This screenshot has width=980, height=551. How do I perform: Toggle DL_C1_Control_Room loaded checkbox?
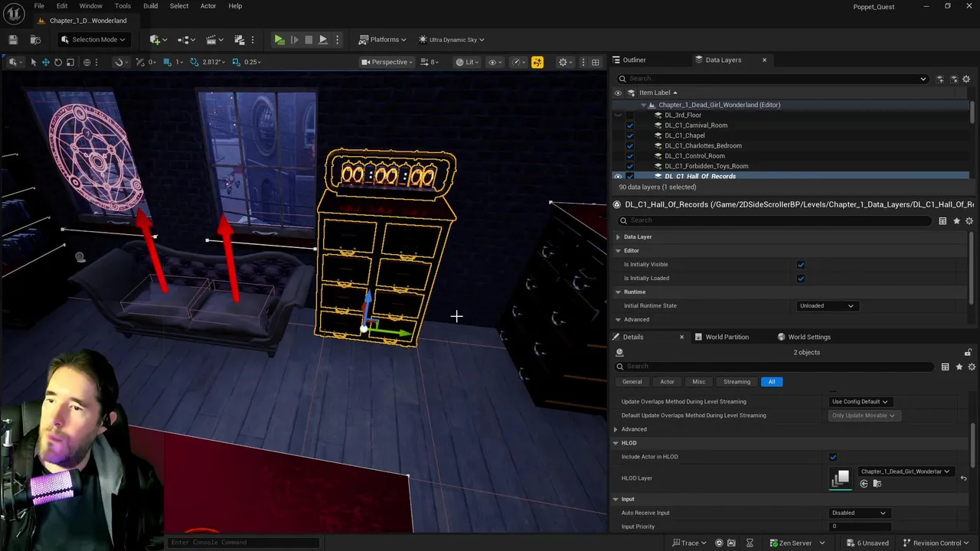[x=630, y=156]
